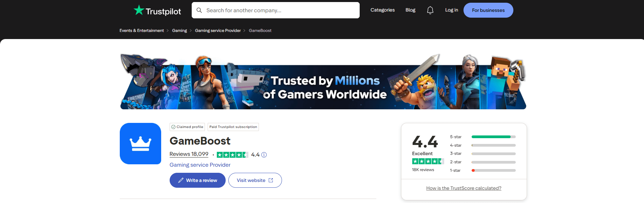Open the notifications bell
Image resolution: width=644 pixels, height=203 pixels.
coord(430,10)
